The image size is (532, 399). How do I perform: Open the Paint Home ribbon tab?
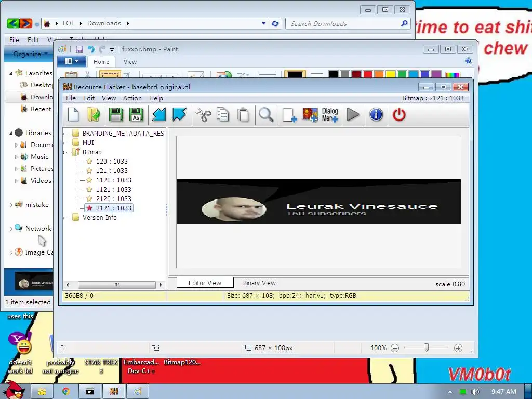[101, 62]
